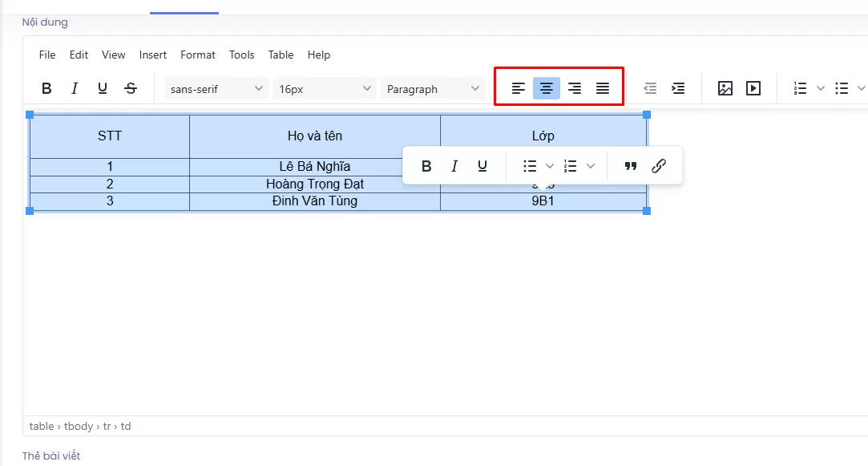Open the sans-serif font family dropdown
The image size is (868, 466).
pos(216,89)
